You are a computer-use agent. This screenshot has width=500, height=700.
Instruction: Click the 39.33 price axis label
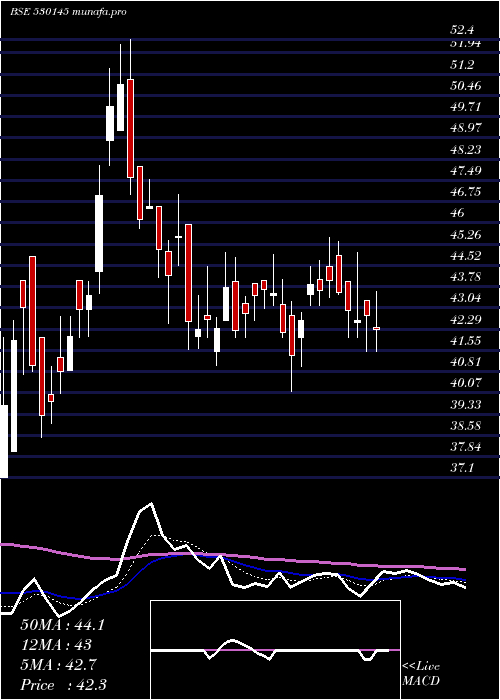click(466, 404)
